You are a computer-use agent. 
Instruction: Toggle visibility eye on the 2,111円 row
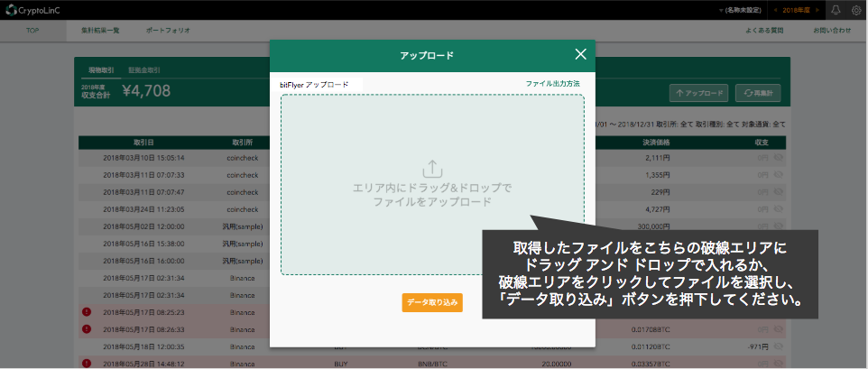coord(779,158)
